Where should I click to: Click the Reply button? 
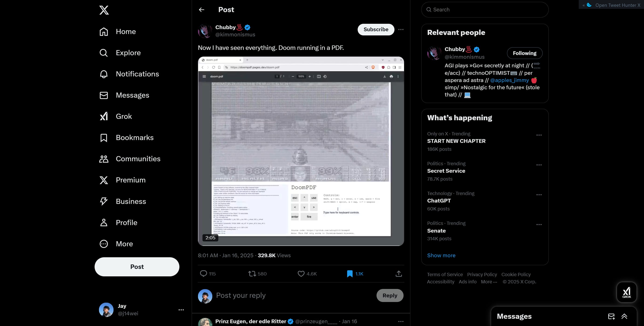(390, 295)
